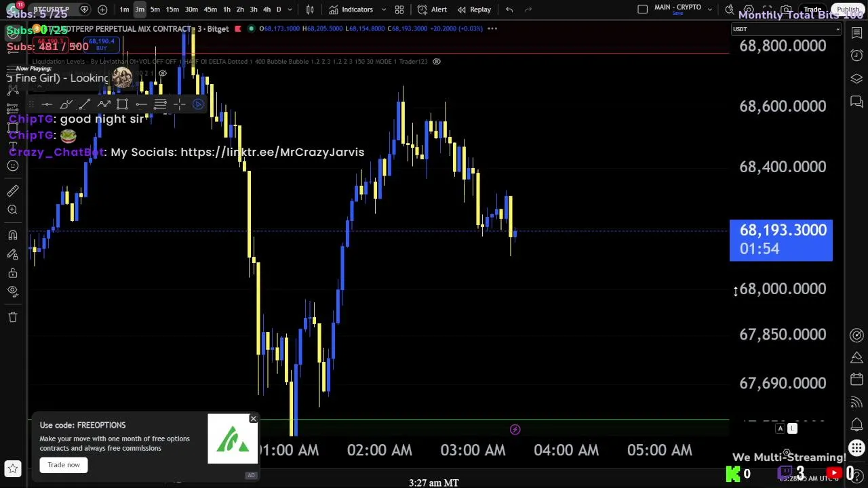This screenshot has height=488, width=868.
Task: Open the object tree layers icon
Action: point(856,79)
